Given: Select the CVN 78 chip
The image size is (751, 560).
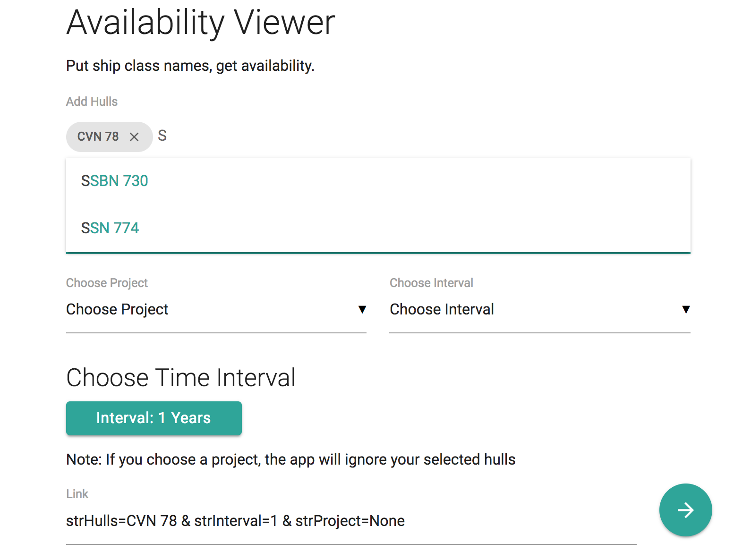Looking at the screenshot, I should (x=109, y=137).
